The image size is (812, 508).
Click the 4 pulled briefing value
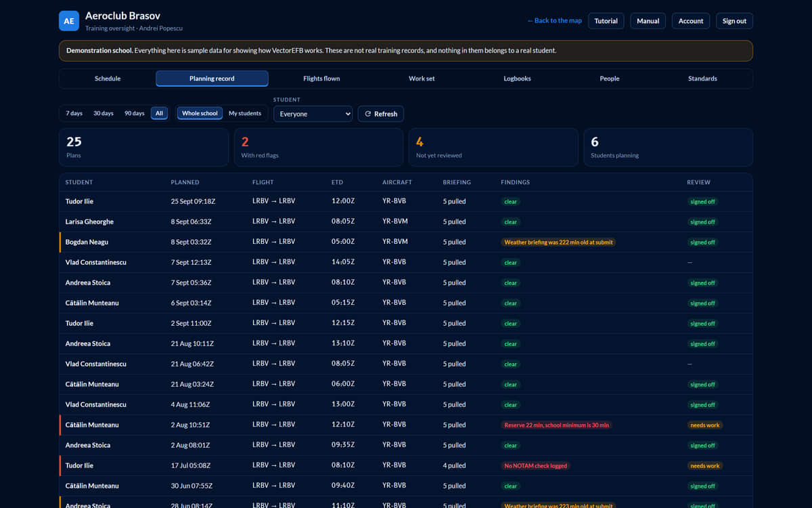(x=454, y=465)
